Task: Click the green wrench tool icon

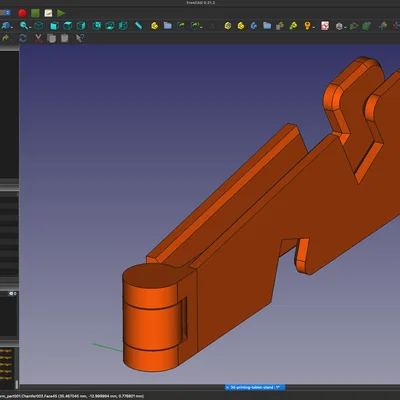Action: pos(293,26)
